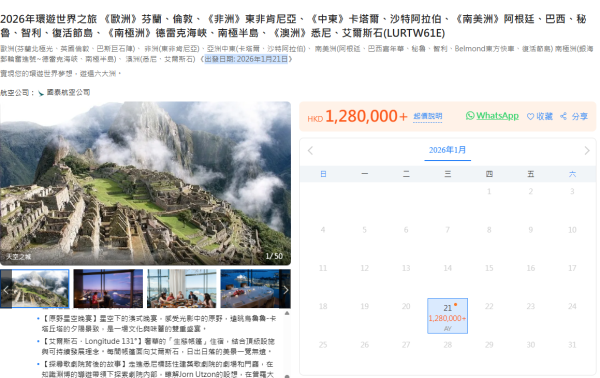Show next gallery thumbnails arrow

285,290
